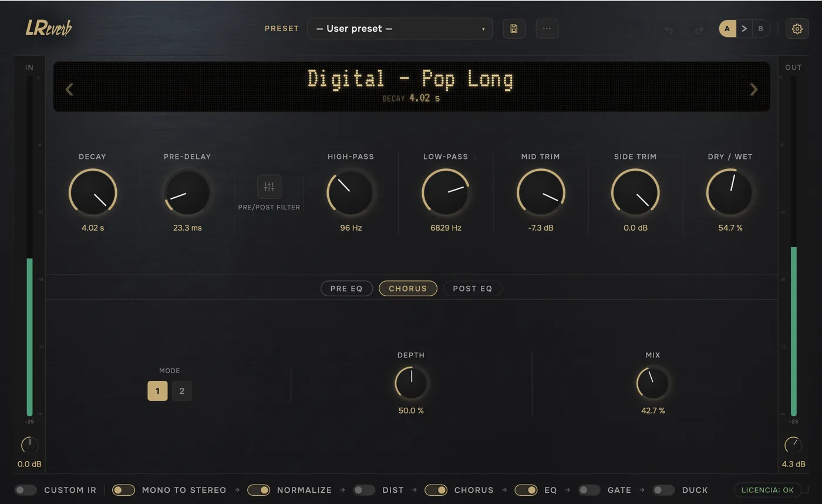
Task: Click the redo arrow icon
Action: 699,29
